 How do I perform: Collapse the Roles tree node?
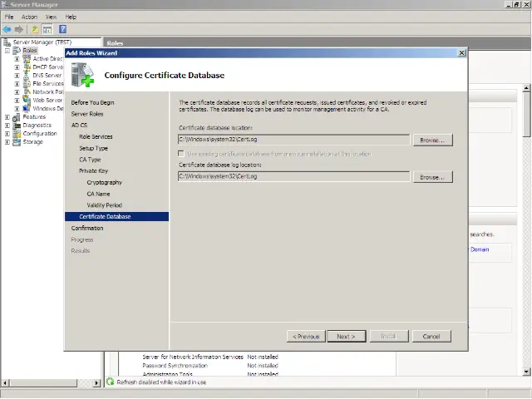tap(7, 51)
